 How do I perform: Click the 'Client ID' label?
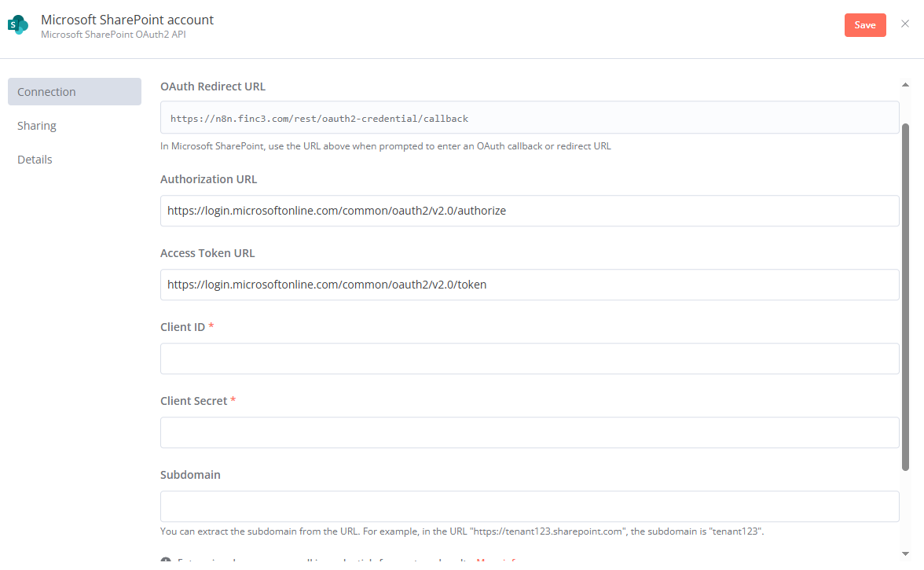pyautogui.click(x=182, y=327)
